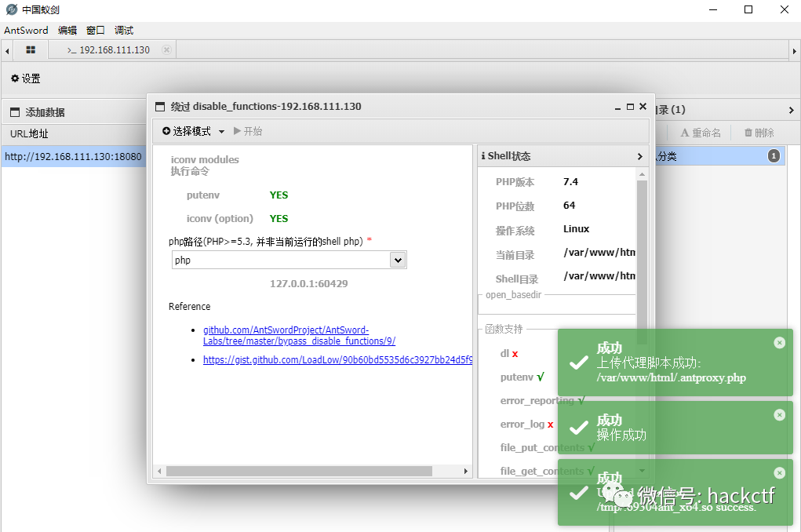Open the 窗口 menu
The image size is (801, 532).
pos(96,30)
